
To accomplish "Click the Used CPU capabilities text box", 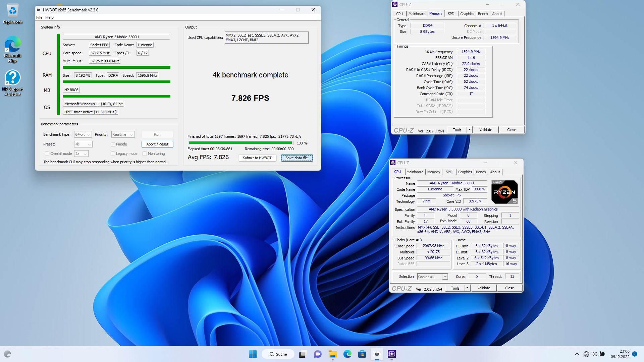I will coord(266,38).
